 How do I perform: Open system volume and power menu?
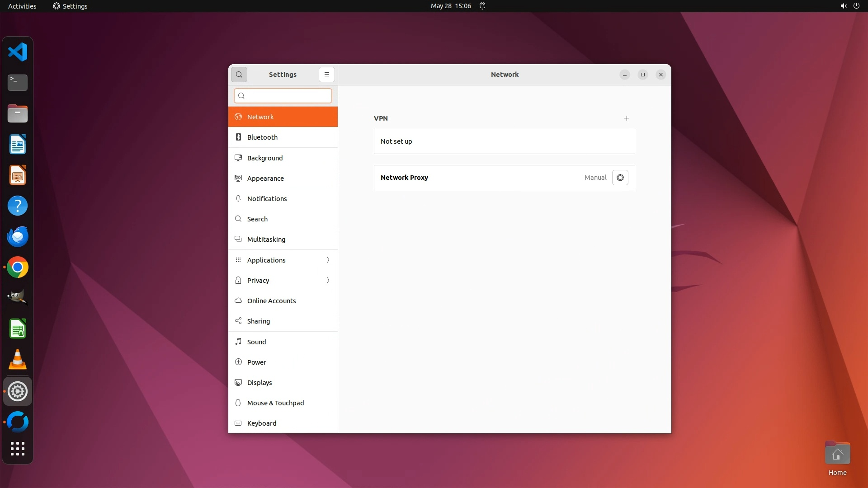pos(849,6)
